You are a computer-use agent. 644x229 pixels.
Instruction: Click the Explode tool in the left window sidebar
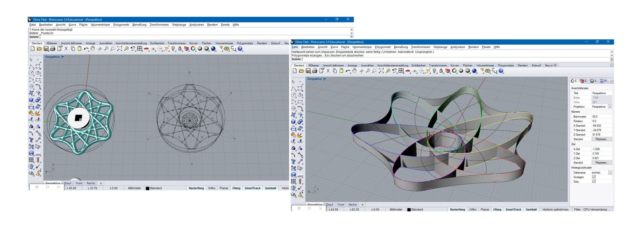38,114
